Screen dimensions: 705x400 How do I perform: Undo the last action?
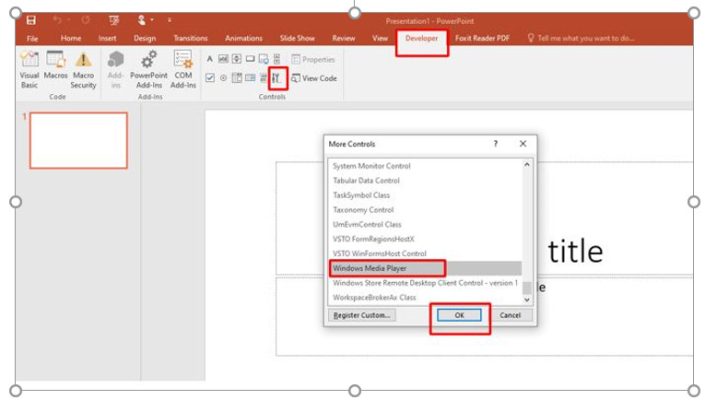[57, 20]
